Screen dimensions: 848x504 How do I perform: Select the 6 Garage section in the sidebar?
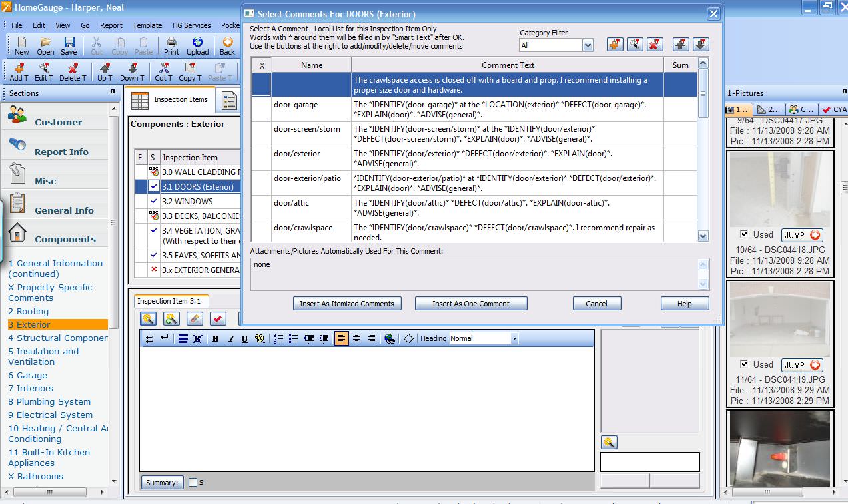[27, 375]
